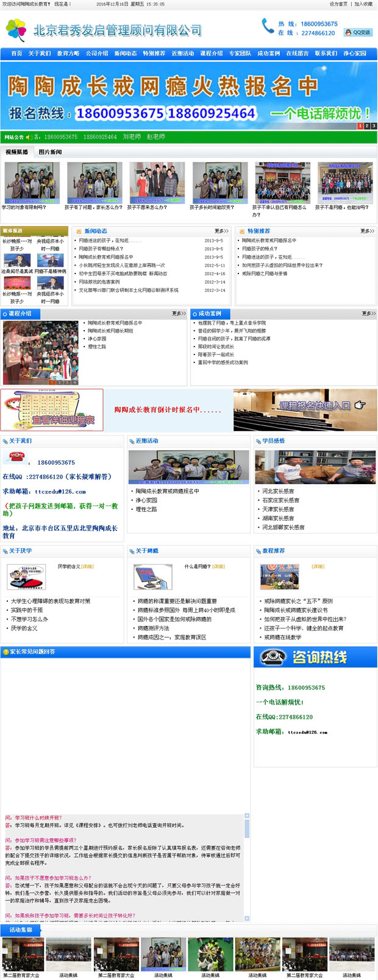Open the QQ交谈 chat button
This screenshot has width=378, height=980.
click(357, 32)
